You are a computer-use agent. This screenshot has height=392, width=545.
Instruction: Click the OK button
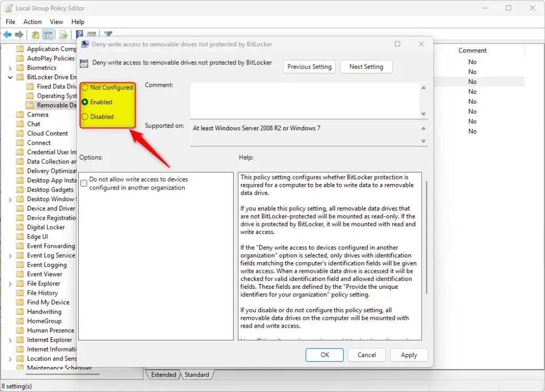(325, 355)
